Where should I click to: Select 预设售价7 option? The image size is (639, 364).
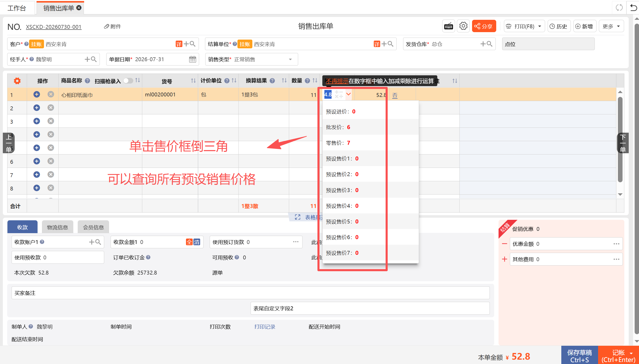(x=370, y=253)
